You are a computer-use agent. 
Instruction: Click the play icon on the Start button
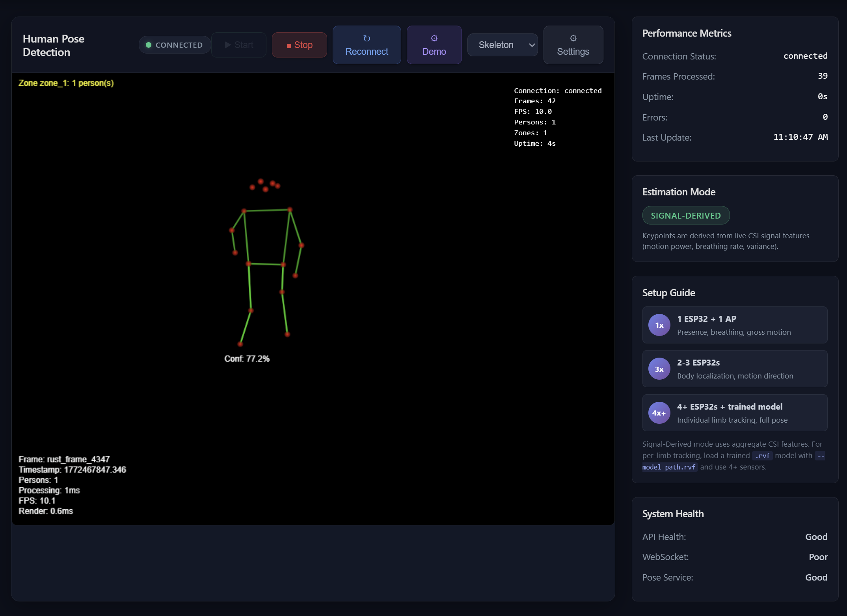(227, 45)
